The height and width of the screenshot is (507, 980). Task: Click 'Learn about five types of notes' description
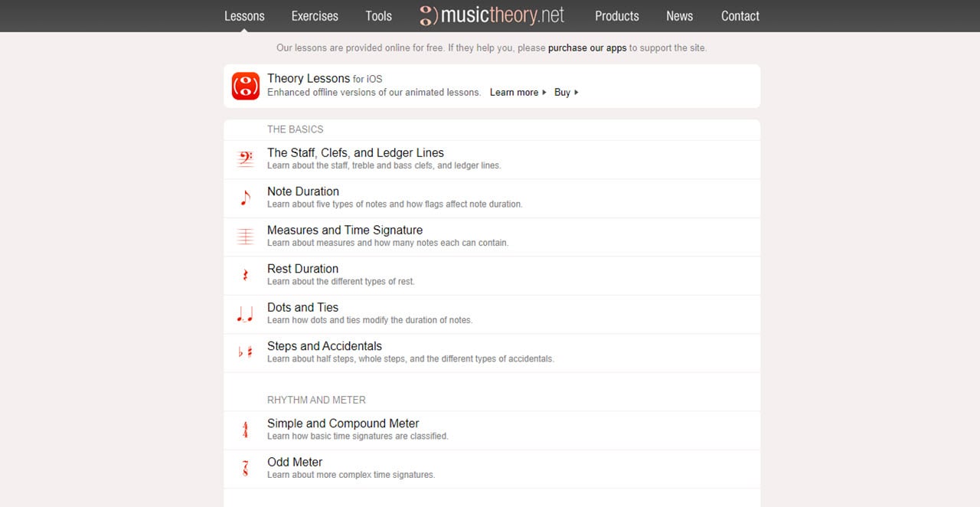pyautogui.click(x=395, y=204)
